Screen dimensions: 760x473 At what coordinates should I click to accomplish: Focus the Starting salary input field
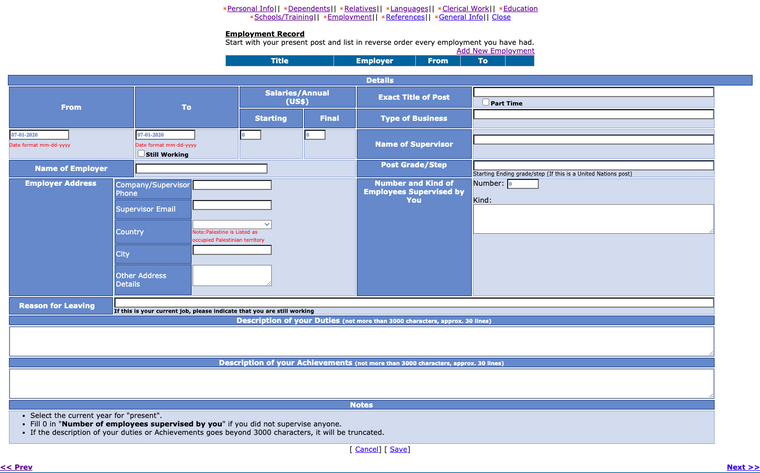pos(250,135)
